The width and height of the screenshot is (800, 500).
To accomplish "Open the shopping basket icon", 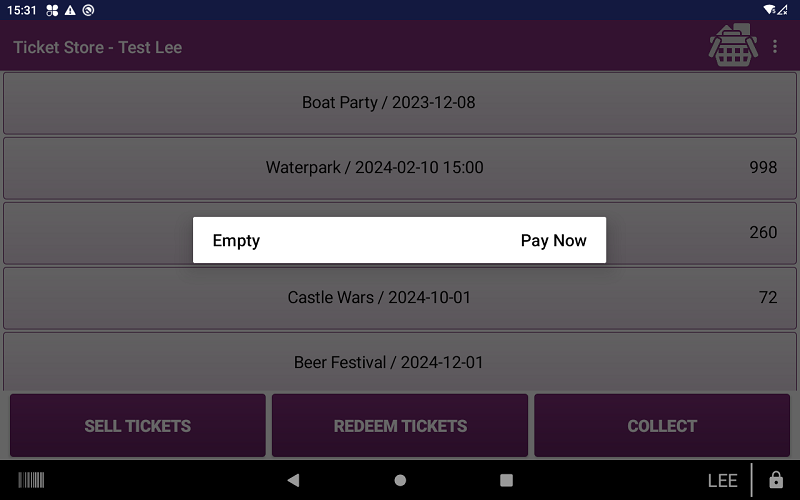I will pos(733,45).
